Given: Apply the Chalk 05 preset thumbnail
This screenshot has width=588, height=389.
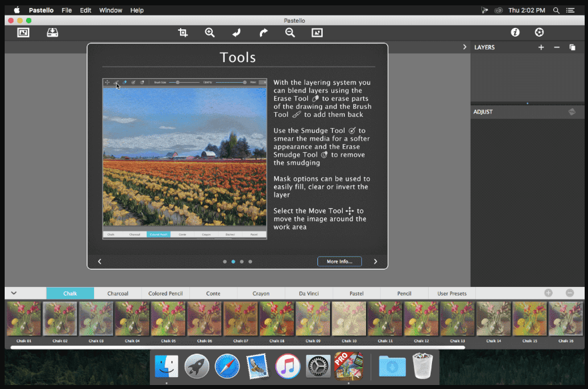Looking at the screenshot, I should [x=169, y=319].
